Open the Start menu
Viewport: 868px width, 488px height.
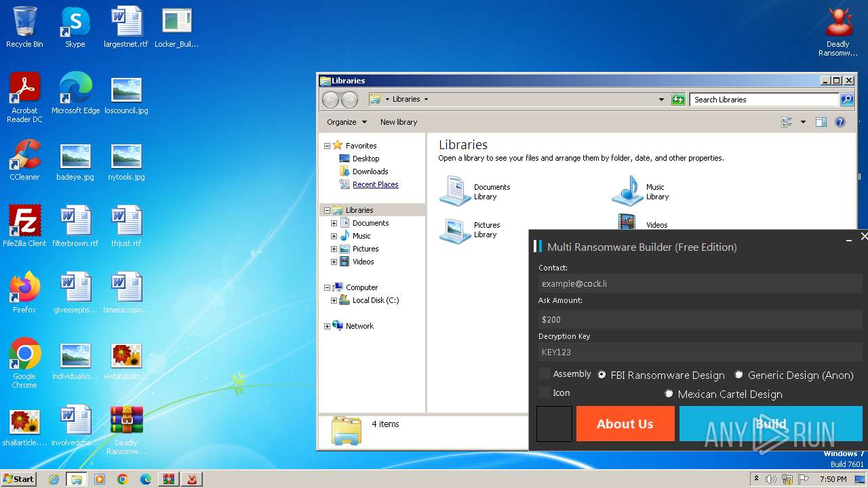[x=18, y=479]
